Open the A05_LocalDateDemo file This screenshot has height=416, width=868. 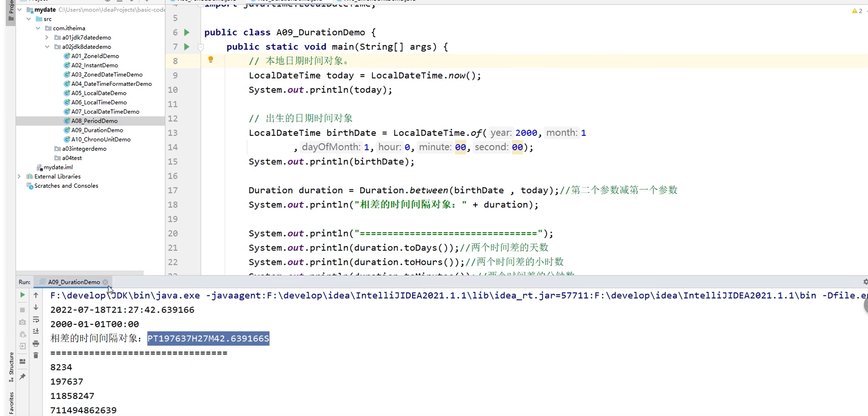(x=99, y=93)
